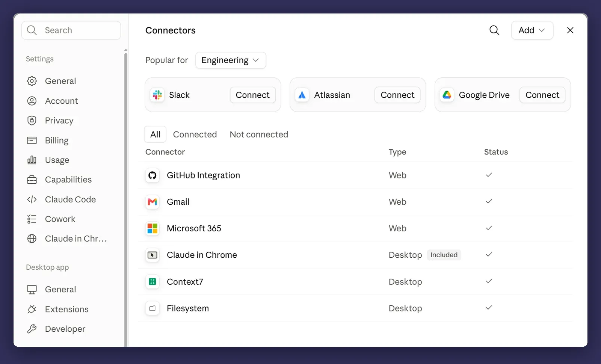Click the General gear icon under Settings
The image size is (601, 364).
coord(32,81)
